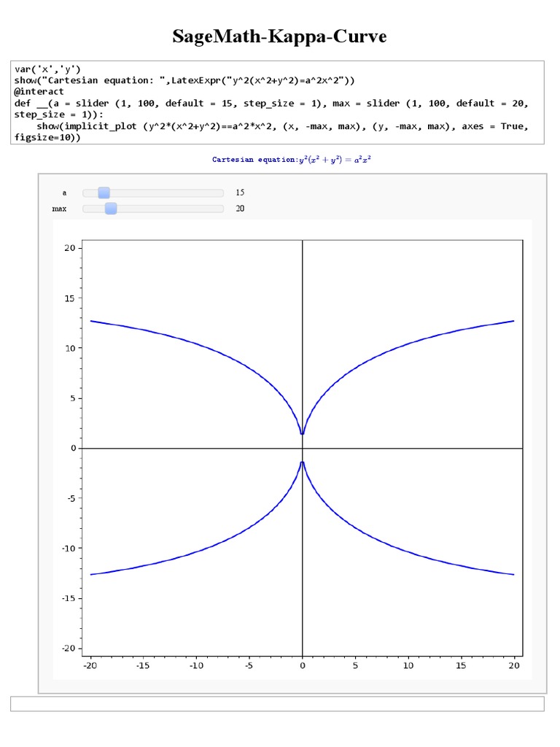Click the var('x','y') code line
Viewport: 560px width, 747px height.
point(47,69)
